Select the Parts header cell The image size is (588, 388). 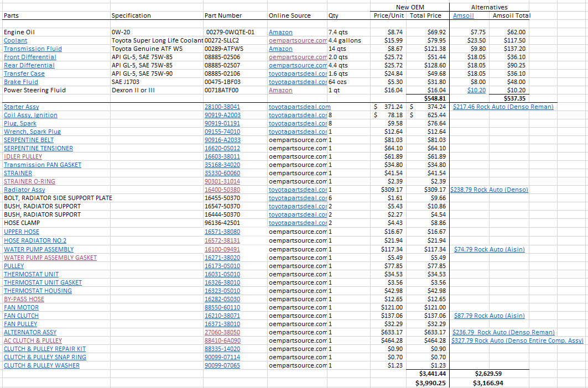pyautogui.click(x=56, y=15)
